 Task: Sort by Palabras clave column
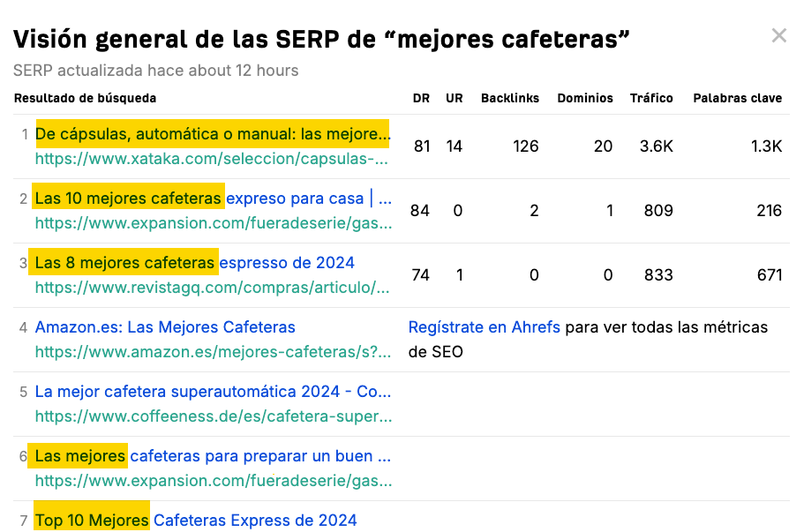pos(738,98)
